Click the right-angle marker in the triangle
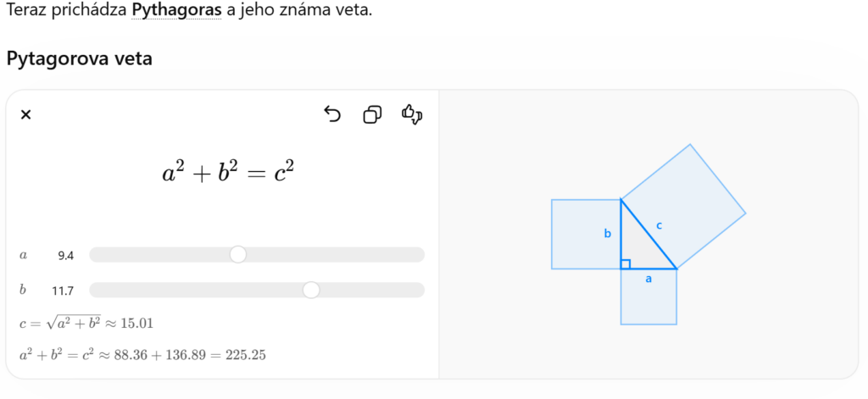This screenshot has height=399, width=868. click(x=626, y=264)
